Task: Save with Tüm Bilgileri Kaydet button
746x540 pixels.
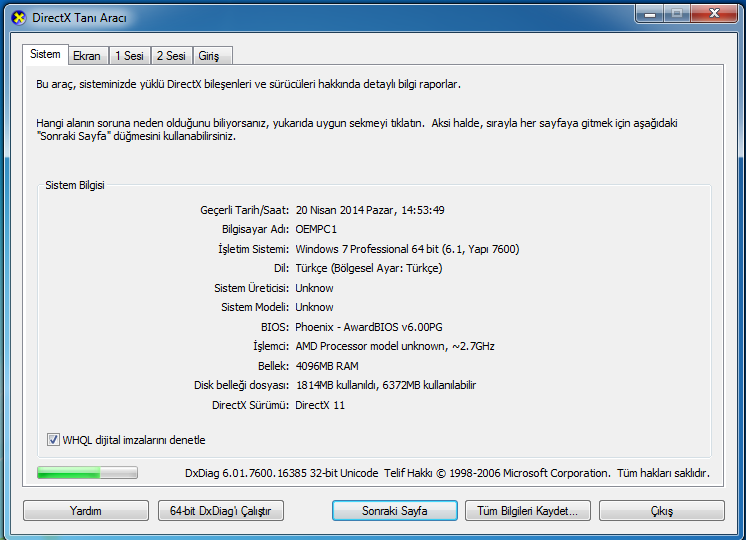Action: click(x=528, y=511)
